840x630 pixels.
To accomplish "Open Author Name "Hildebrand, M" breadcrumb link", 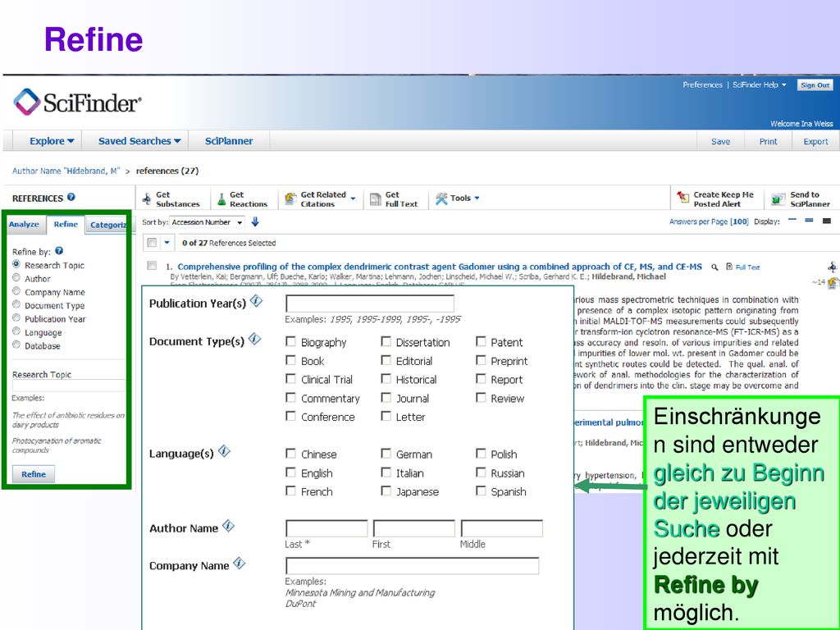I will pyautogui.click(x=66, y=171).
